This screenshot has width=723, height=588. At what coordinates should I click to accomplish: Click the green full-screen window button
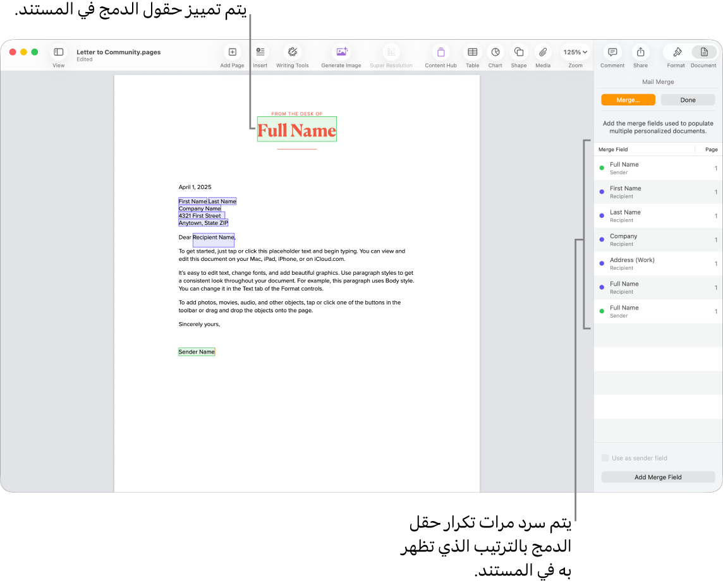pyautogui.click(x=35, y=52)
